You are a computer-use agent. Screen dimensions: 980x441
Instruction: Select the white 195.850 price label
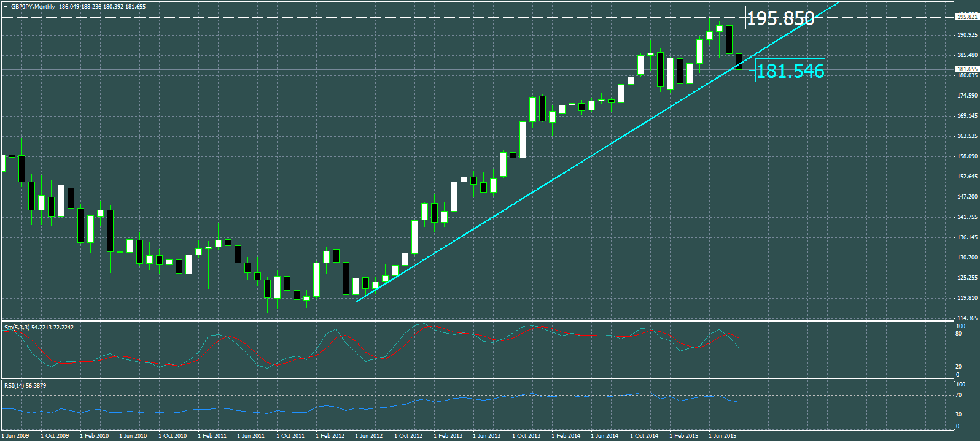780,18
